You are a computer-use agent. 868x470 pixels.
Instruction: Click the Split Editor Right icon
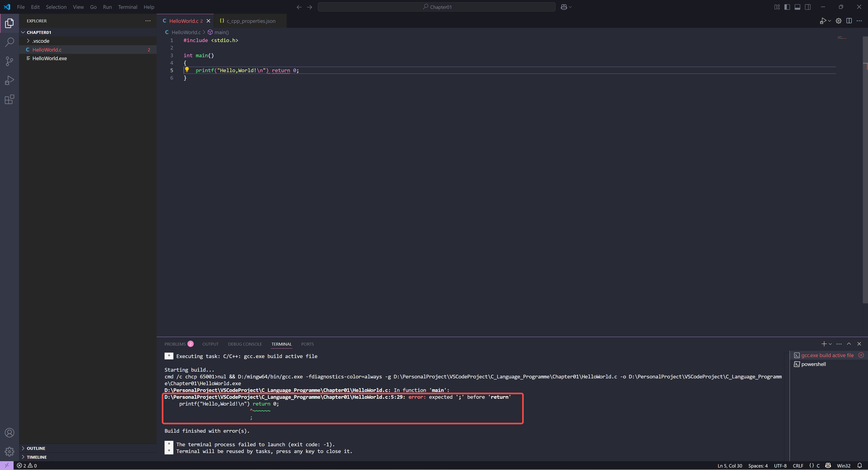pyautogui.click(x=849, y=21)
